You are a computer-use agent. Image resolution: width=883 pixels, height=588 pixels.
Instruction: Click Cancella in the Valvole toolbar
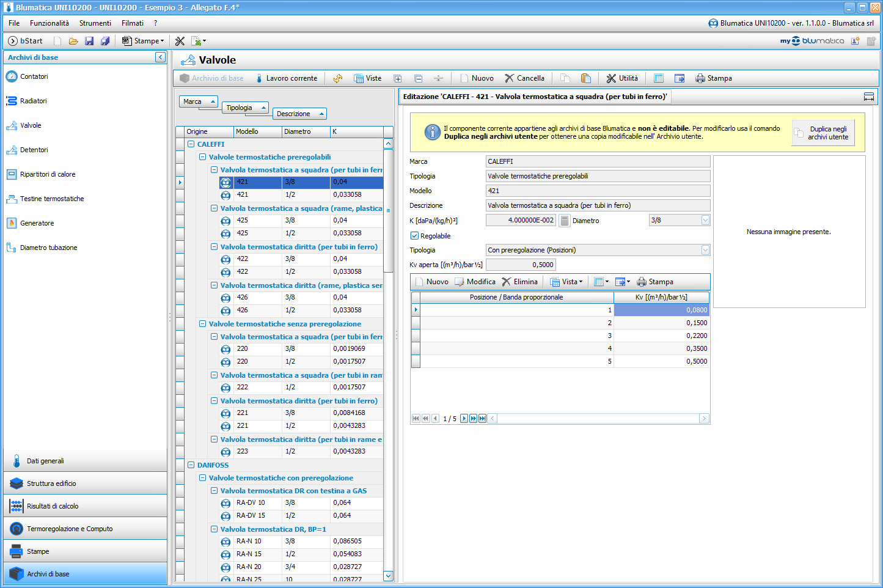pyautogui.click(x=524, y=78)
